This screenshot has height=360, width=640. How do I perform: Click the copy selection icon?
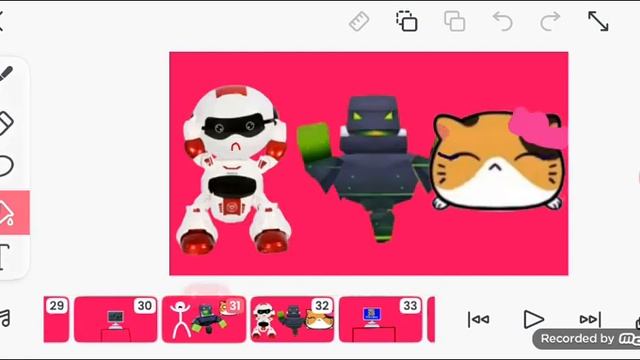[407, 21]
